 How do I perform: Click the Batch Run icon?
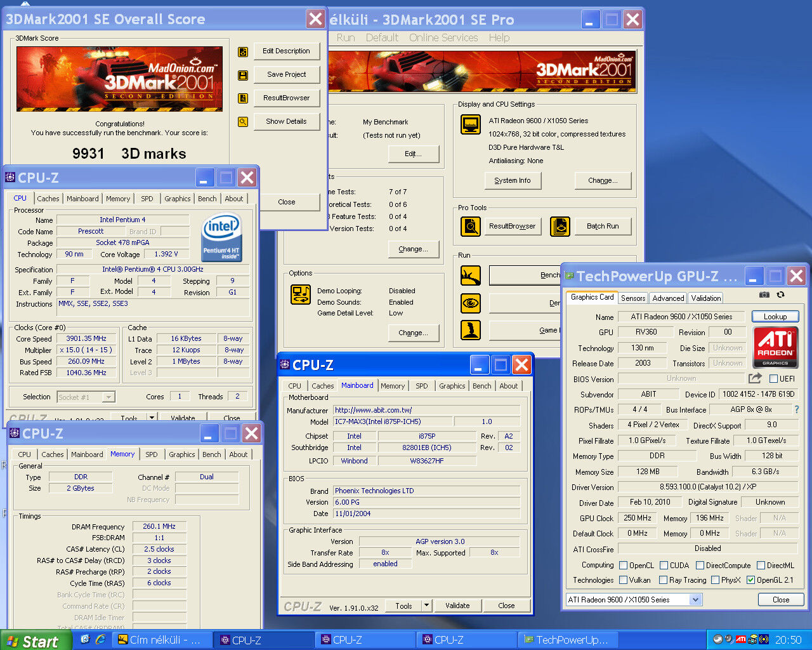coord(560,226)
